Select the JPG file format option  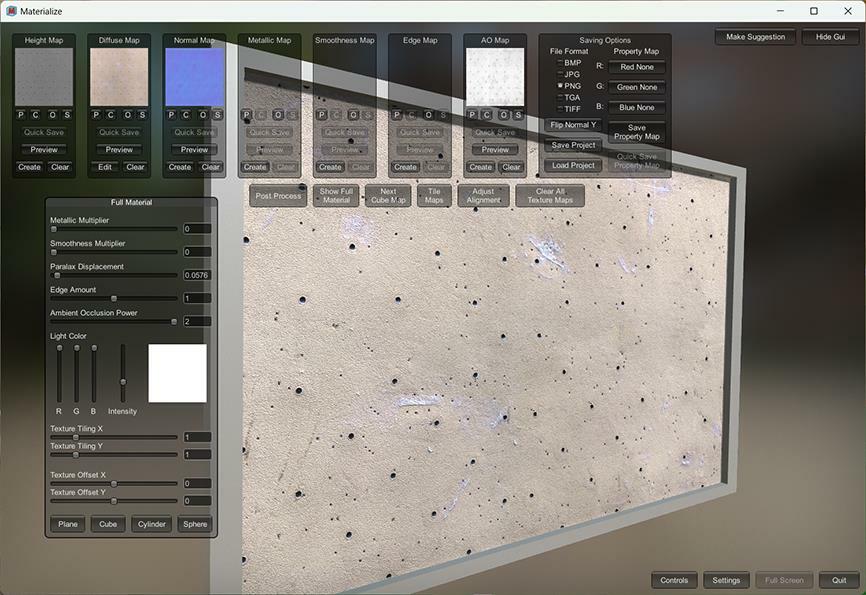click(569, 74)
